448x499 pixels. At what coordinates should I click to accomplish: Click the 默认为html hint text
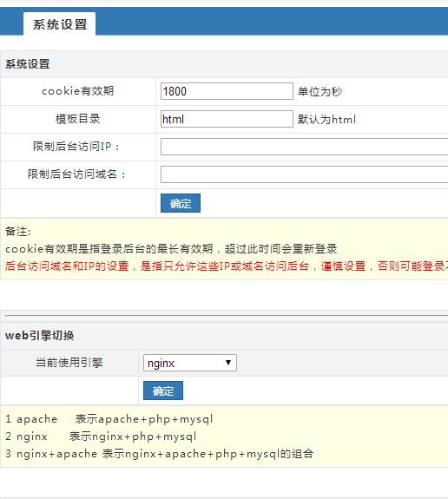click(326, 120)
